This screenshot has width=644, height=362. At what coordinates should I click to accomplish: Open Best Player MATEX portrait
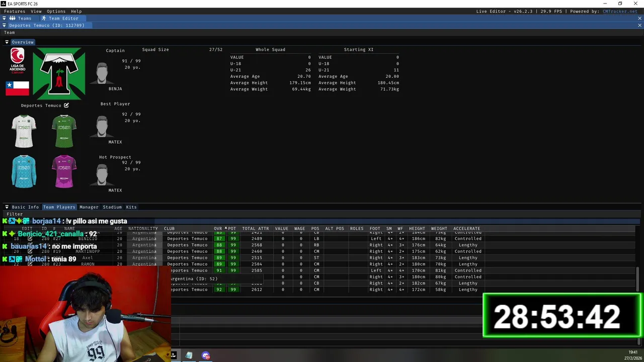(x=102, y=127)
